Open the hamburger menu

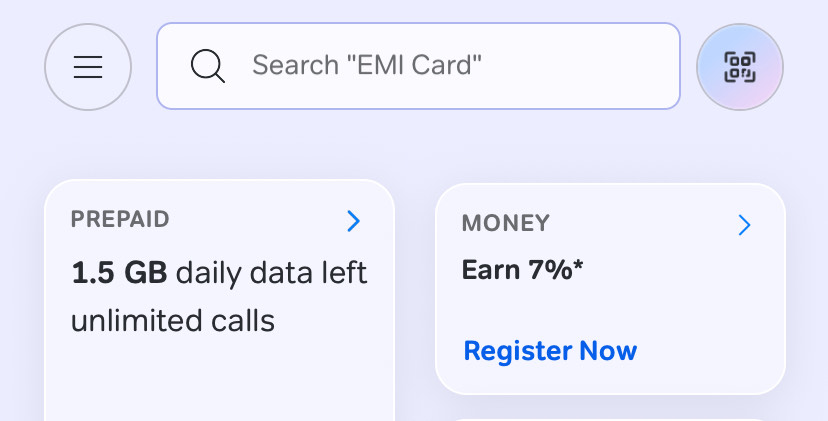(x=88, y=67)
